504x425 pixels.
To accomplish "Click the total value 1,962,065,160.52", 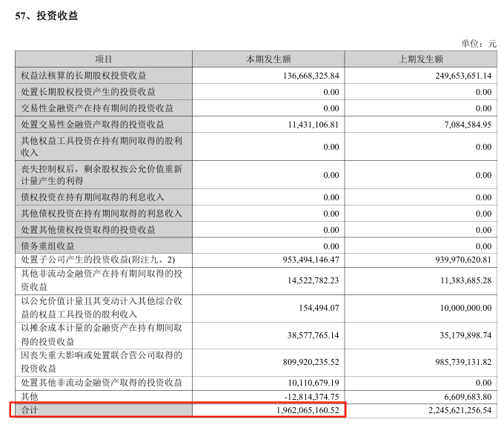I will tap(308, 410).
